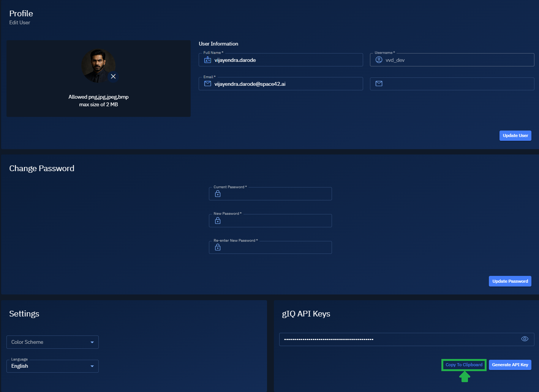Image resolution: width=539 pixels, height=392 pixels.
Task: Click the Re-enter New Password lock icon
Action: pos(217,247)
